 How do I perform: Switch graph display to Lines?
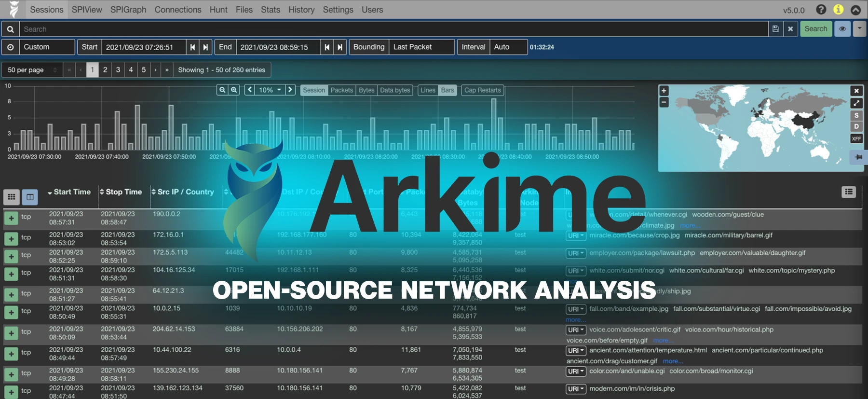tap(428, 90)
